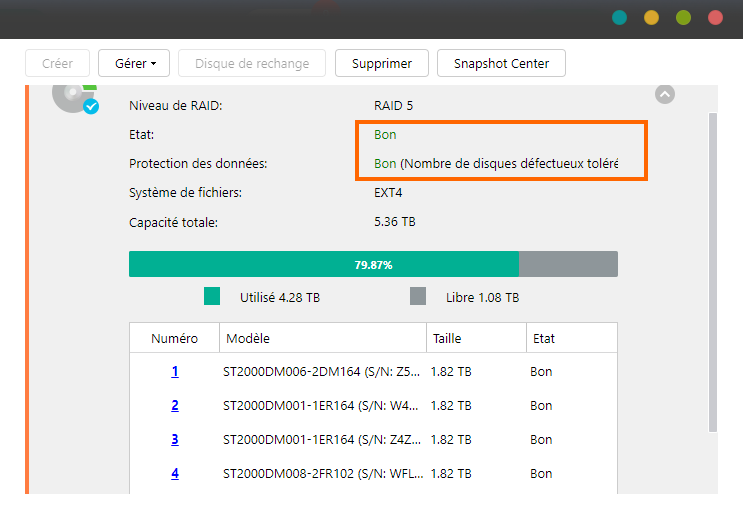This screenshot has width=743, height=515.
Task: Open disk number 3 link
Action: [175, 440]
